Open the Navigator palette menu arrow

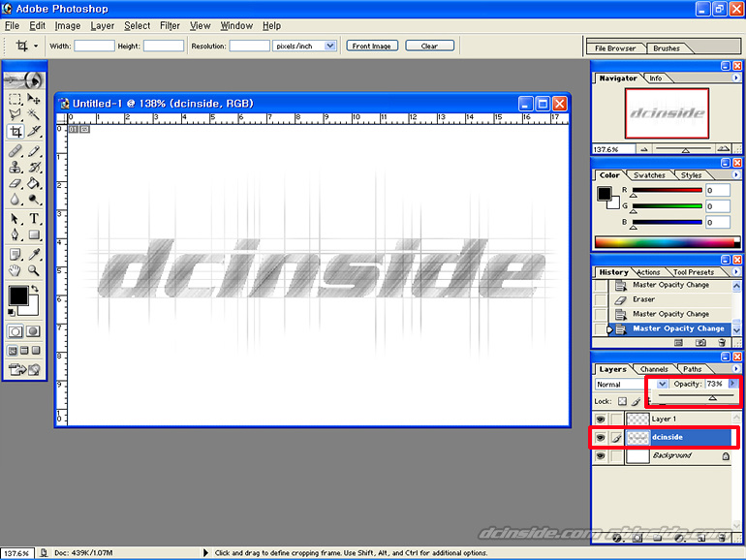coord(735,78)
